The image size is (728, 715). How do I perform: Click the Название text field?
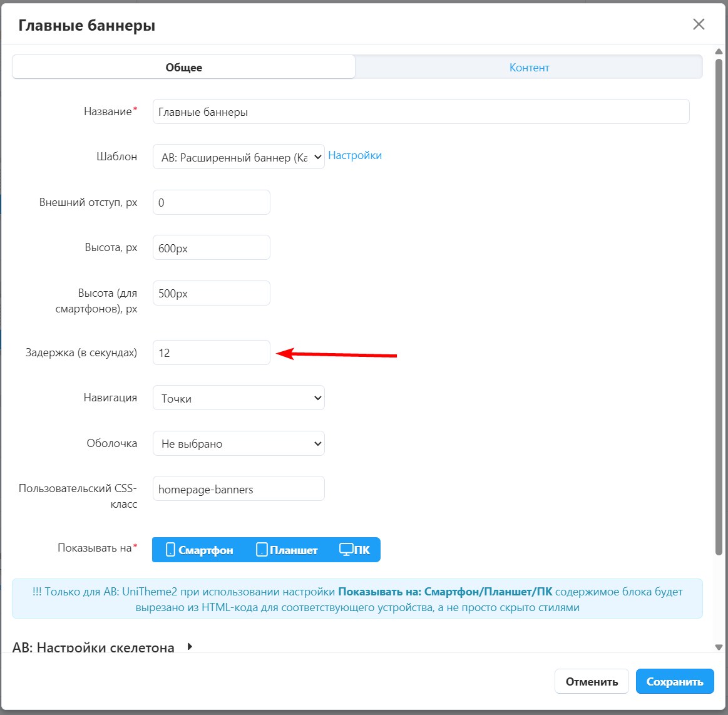[x=421, y=112]
